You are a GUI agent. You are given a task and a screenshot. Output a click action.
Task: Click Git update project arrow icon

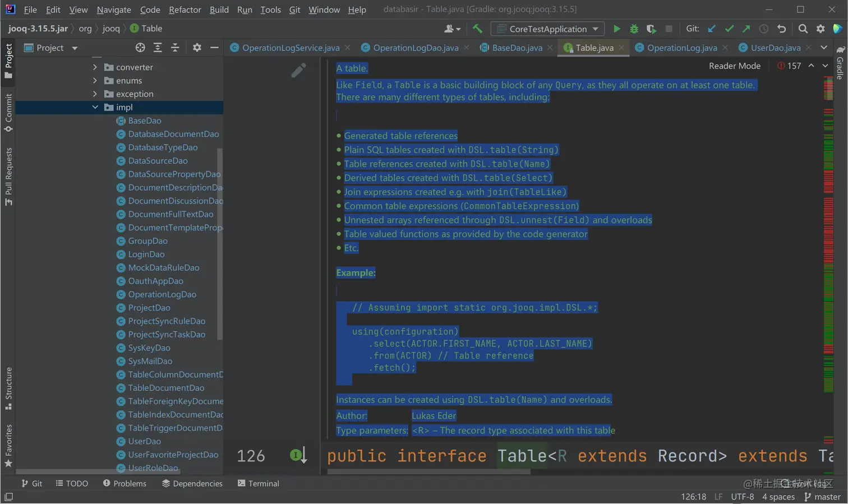click(712, 29)
